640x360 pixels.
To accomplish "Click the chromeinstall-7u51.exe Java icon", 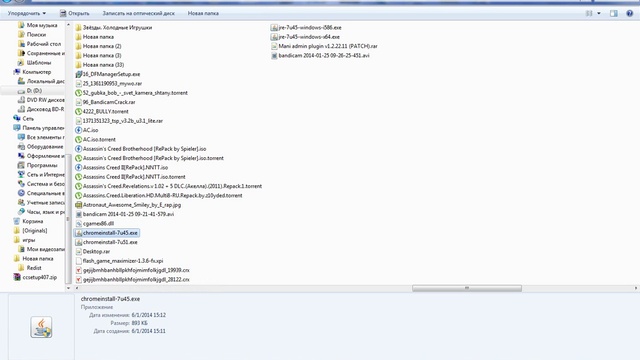I will [x=78, y=242].
